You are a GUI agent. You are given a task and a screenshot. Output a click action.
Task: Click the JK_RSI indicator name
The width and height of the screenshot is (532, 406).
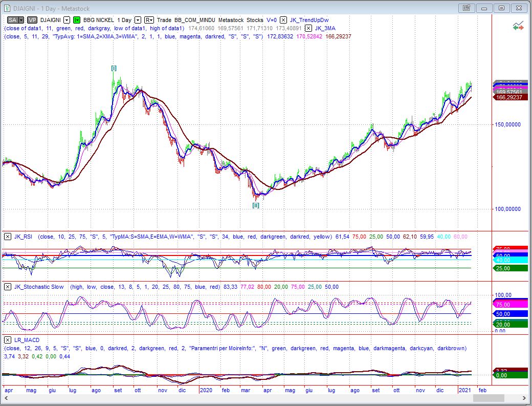pyautogui.click(x=23, y=237)
